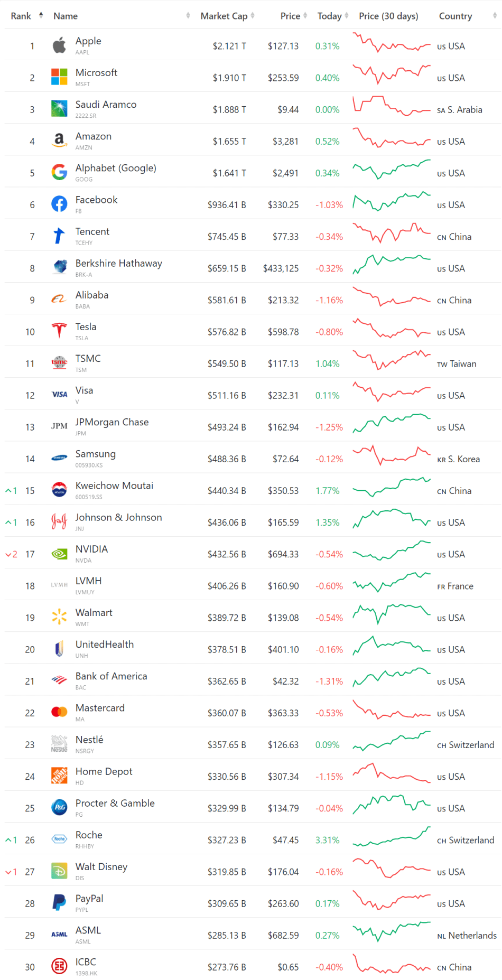Click the Name column header
The height and width of the screenshot is (980, 502).
click(x=66, y=16)
